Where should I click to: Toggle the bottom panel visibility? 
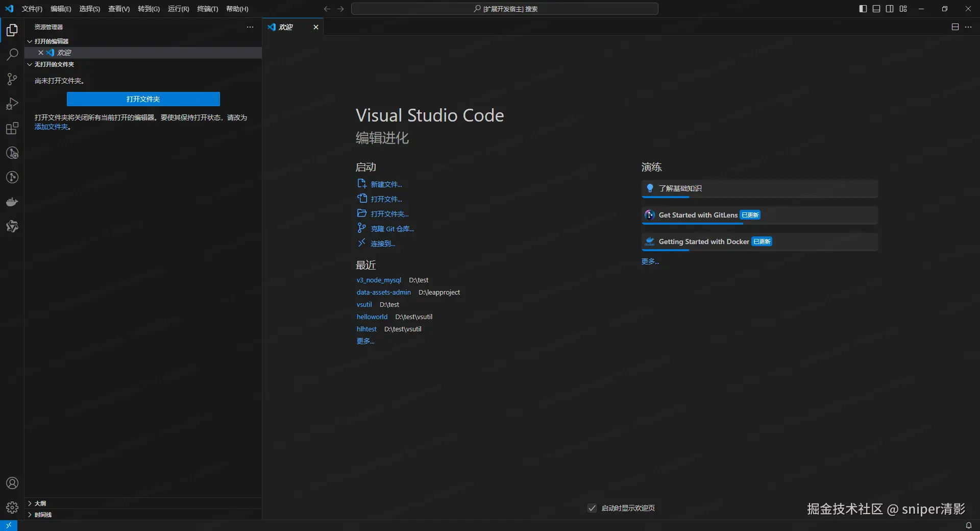(876, 9)
